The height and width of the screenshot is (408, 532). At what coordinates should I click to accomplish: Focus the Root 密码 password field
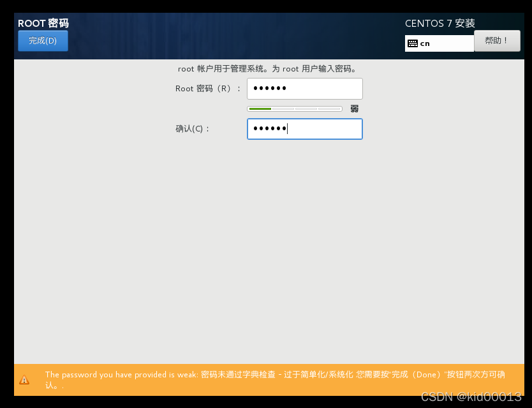click(305, 89)
